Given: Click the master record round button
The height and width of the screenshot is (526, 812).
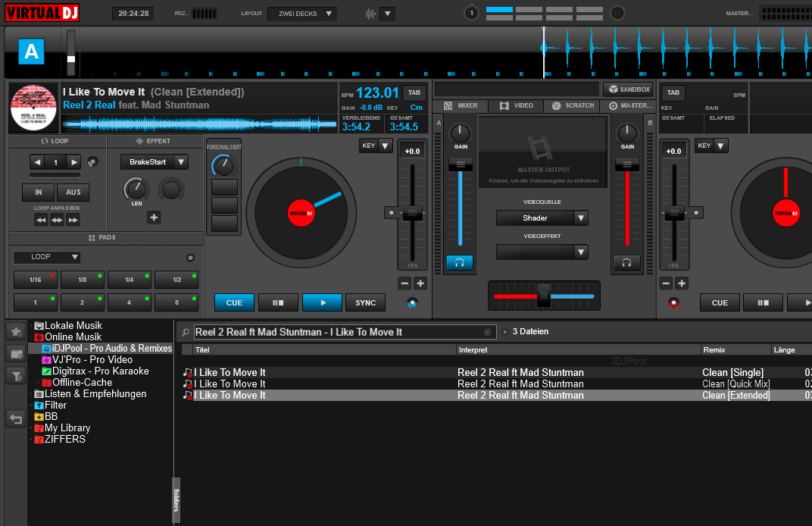Looking at the screenshot, I should tap(617, 13).
